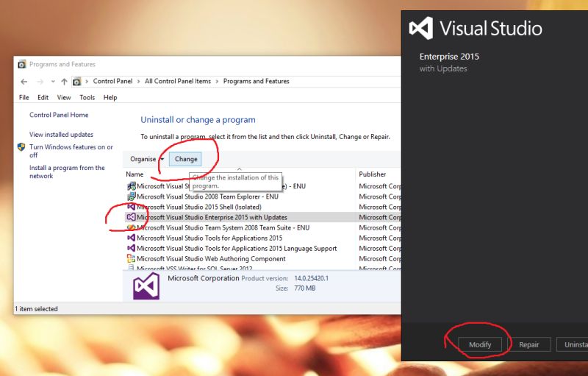
Task: Select Microsoft Visual Studio Web Authoring Component
Action: tap(211, 258)
